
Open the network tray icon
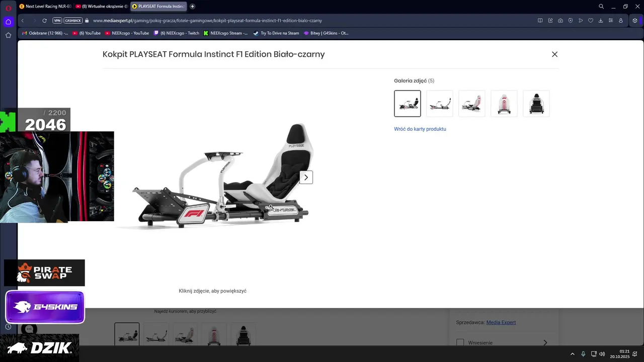pos(594,354)
